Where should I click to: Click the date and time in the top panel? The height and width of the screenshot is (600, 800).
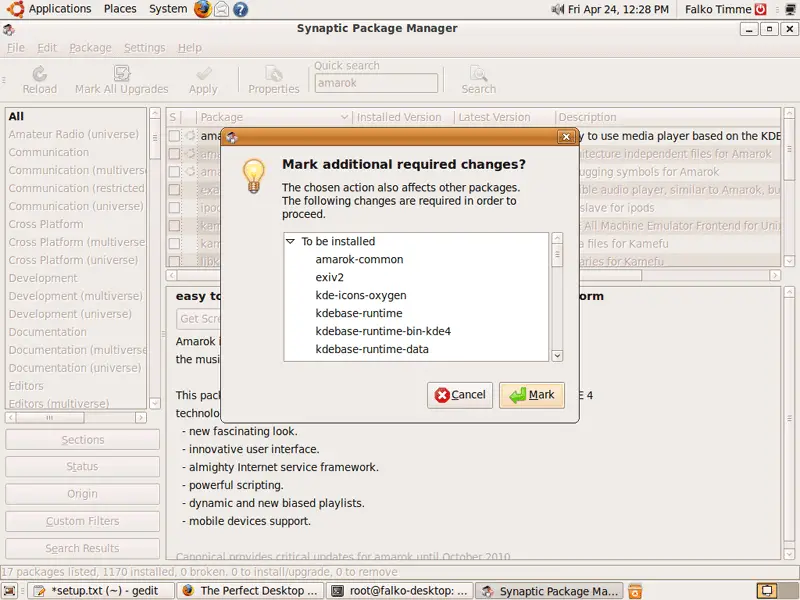(x=618, y=9)
